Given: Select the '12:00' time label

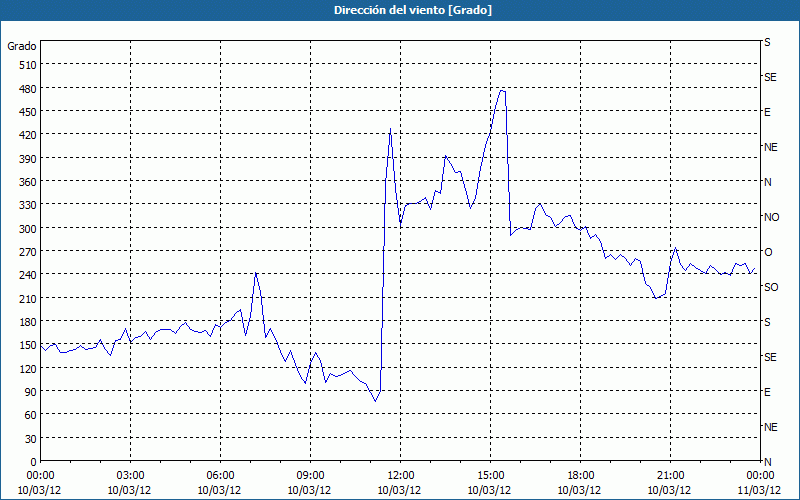Looking at the screenshot, I should [400, 476].
